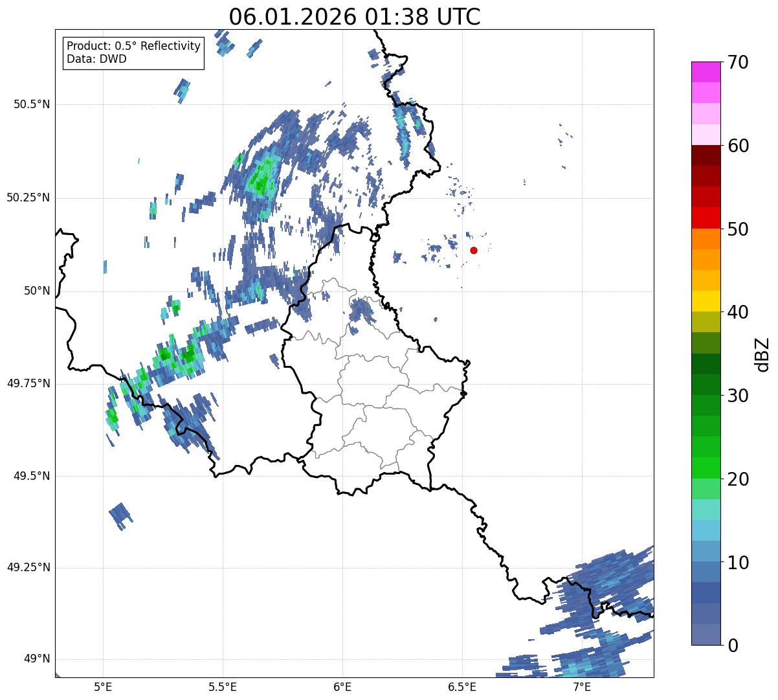This screenshot has height=700, width=778.
Task: Click the 'dBZ' colorbar label
Action: pos(763,354)
